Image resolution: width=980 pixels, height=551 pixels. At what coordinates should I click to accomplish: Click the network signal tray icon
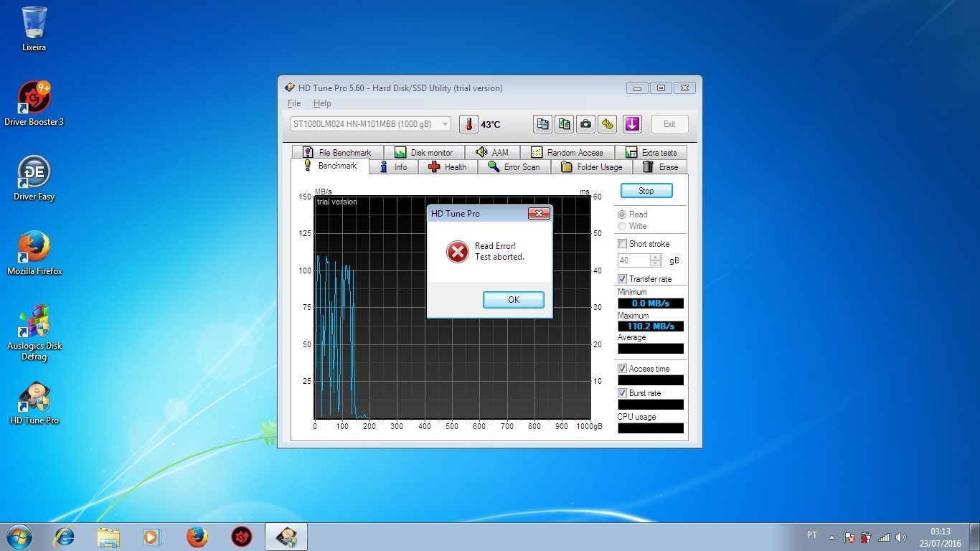884,537
